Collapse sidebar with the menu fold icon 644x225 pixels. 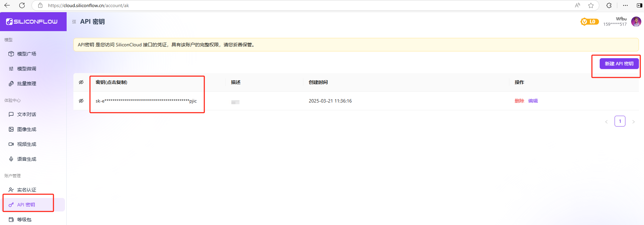tap(74, 22)
